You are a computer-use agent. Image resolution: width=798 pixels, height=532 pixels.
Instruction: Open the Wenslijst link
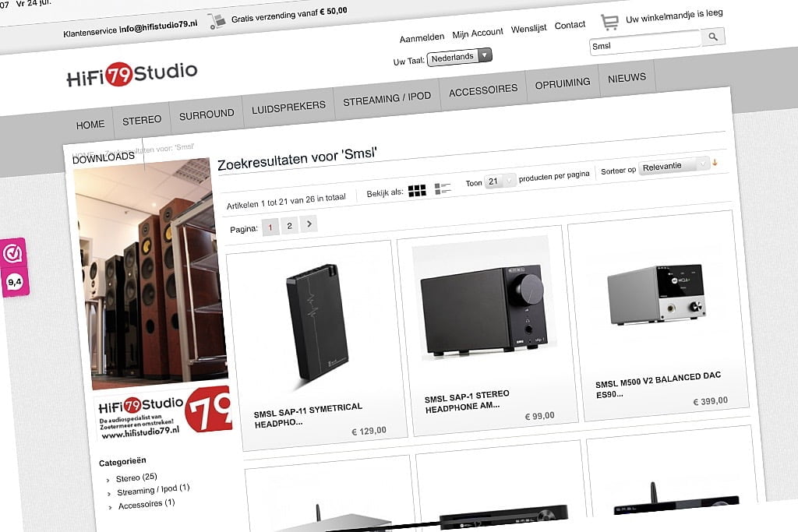coord(528,29)
